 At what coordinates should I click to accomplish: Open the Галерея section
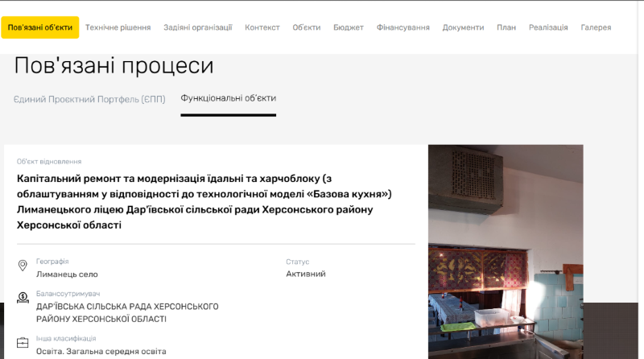(x=596, y=27)
